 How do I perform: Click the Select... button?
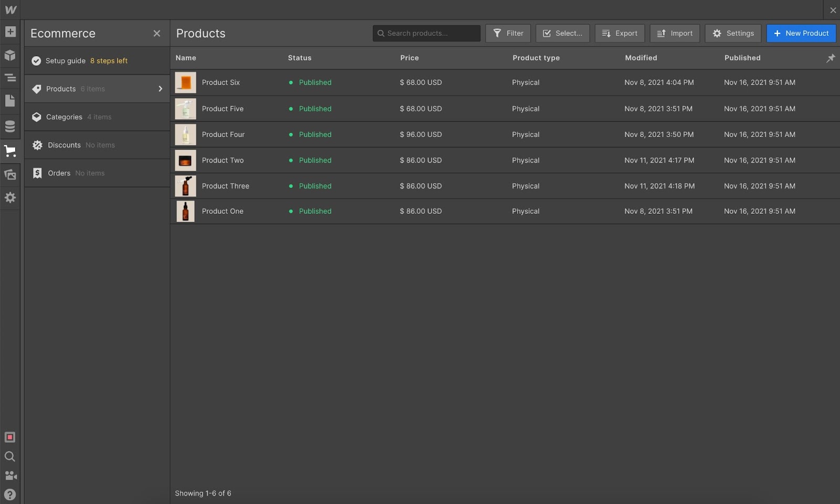click(x=562, y=33)
